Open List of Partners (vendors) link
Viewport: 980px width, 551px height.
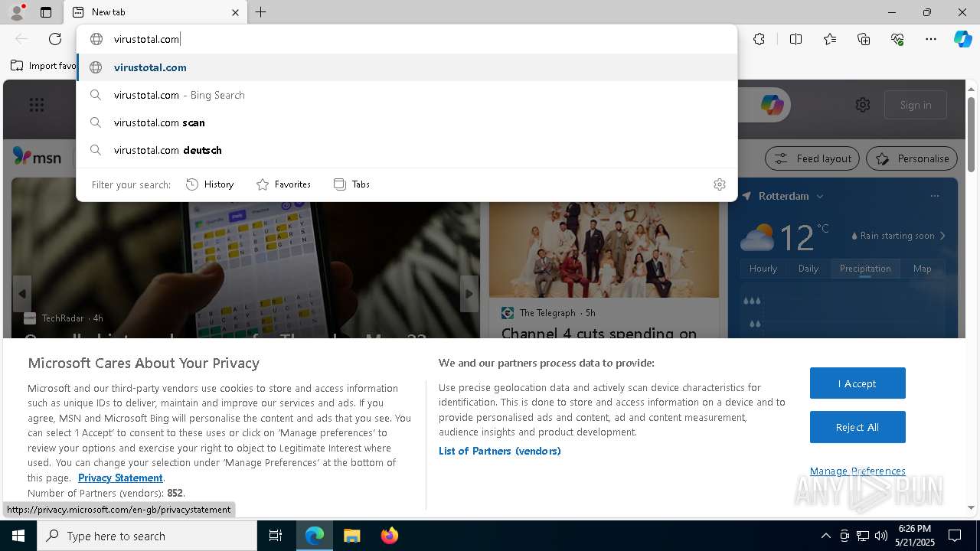(500, 451)
